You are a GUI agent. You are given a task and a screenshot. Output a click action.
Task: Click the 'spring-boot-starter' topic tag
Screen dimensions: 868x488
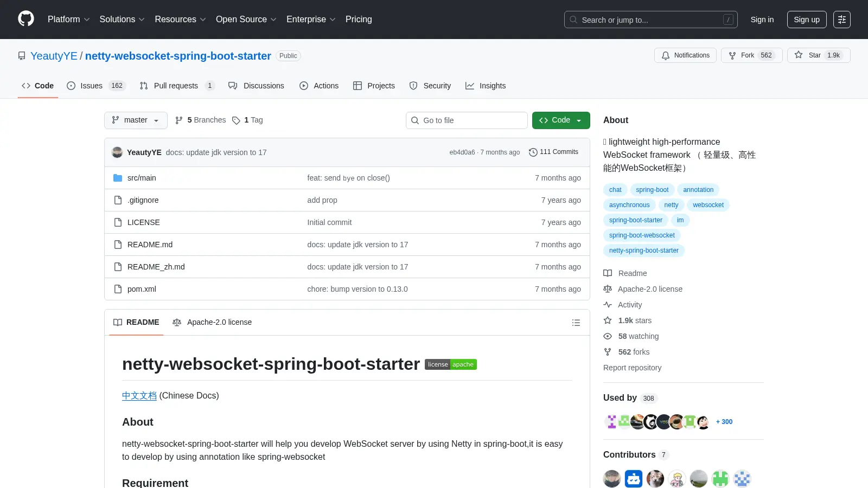(636, 220)
